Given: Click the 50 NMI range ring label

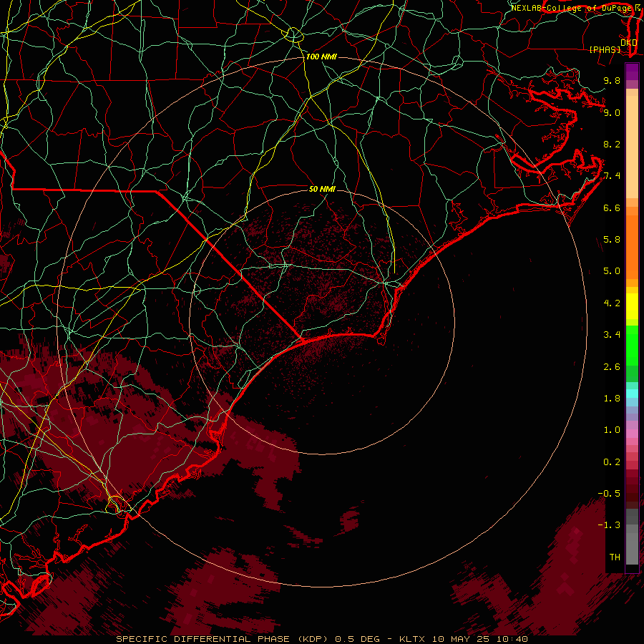Looking at the screenshot, I should tap(323, 189).
